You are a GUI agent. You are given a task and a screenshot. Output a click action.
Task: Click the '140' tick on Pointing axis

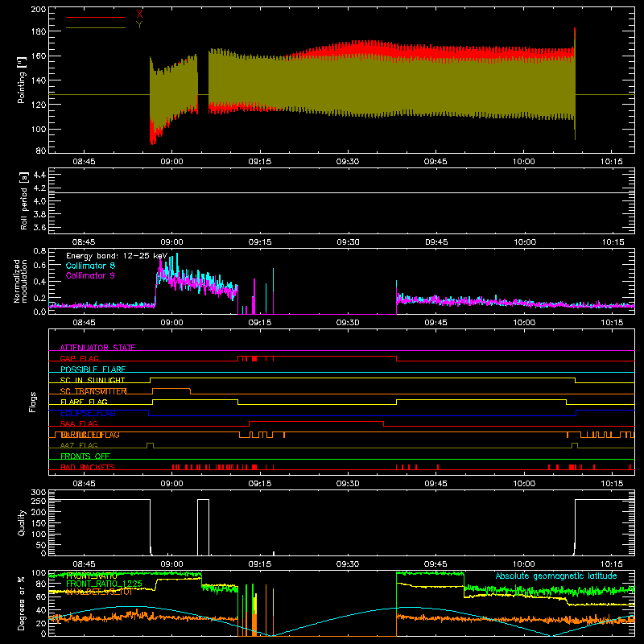click(39, 80)
